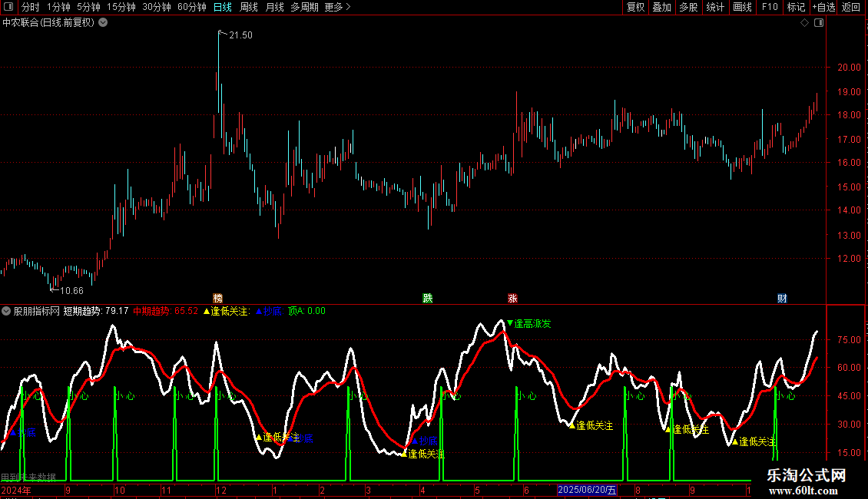Viewport: 868px width, 499px height.
Task: Open indicator dropdown beside 股朋指标网
Action: click(x=6, y=311)
